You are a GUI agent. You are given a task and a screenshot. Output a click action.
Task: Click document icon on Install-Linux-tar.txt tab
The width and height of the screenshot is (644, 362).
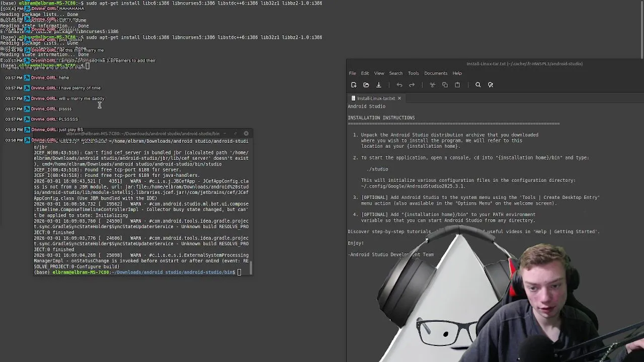(x=353, y=99)
